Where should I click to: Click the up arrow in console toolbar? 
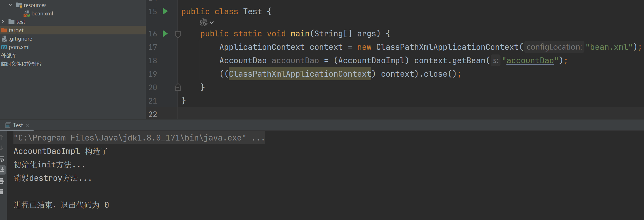[2, 137]
